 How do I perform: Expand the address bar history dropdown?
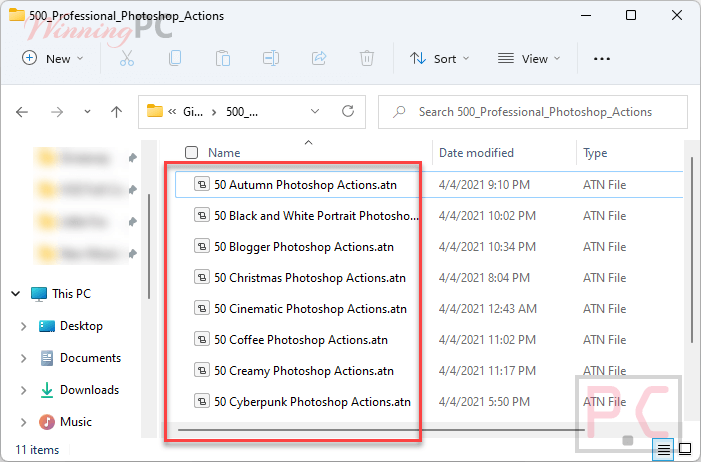315,111
